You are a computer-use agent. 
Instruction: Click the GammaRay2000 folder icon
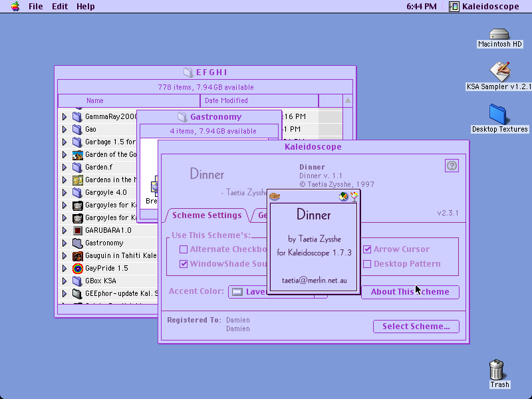[77, 117]
